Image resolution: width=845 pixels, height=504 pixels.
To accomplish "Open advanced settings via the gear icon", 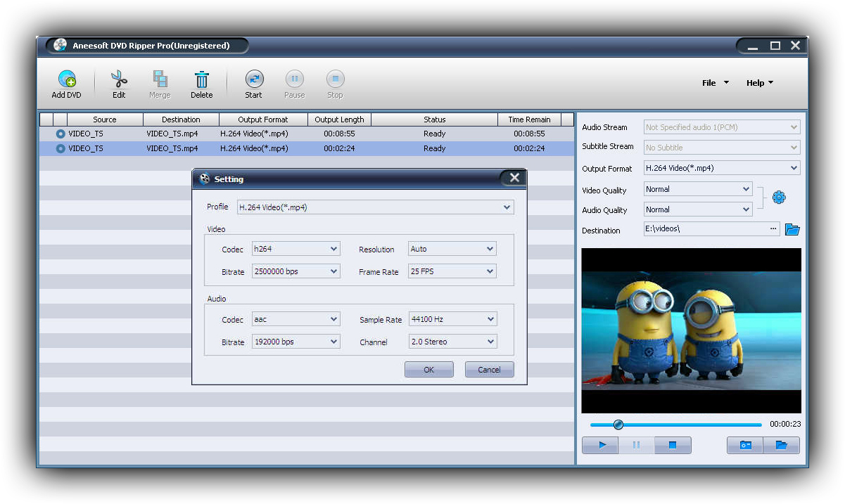I will pyautogui.click(x=778, y=198).
